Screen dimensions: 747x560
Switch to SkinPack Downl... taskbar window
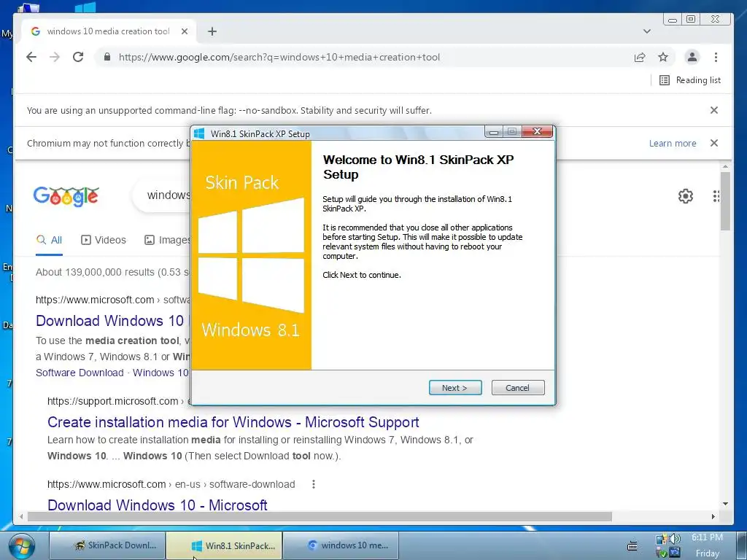pos(108,545)
